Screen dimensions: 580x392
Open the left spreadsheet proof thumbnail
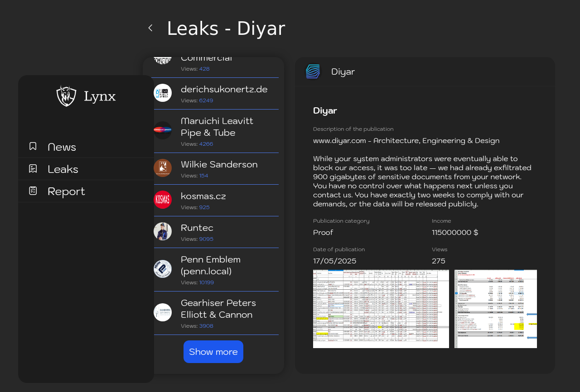tap(381, 309)
